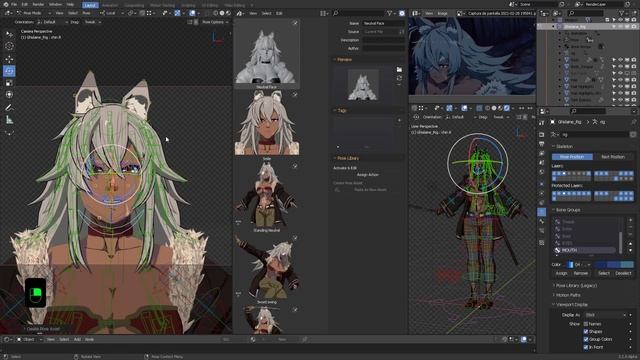Screen dimensions: 640x360
Task: Open the Edit menu
Action: point(24,4)
